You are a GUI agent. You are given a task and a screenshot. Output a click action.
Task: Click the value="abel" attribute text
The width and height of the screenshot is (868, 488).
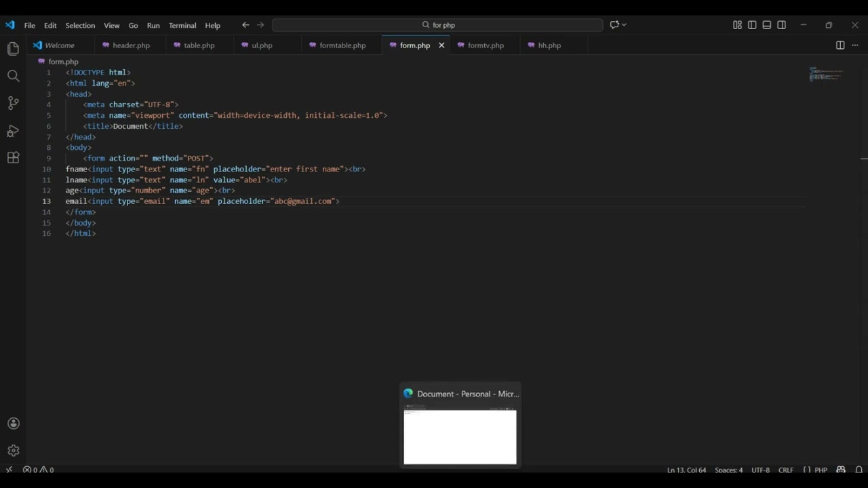(238, 180)
